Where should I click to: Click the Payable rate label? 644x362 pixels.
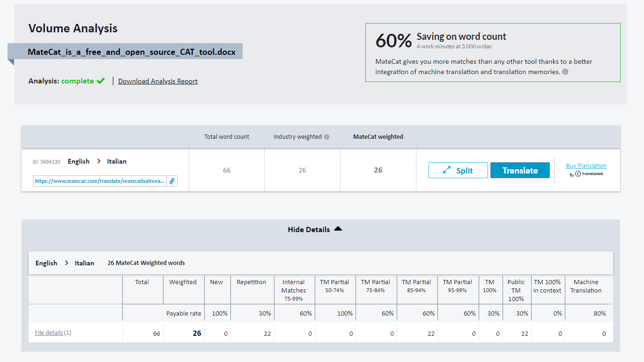tap(184, 314)
